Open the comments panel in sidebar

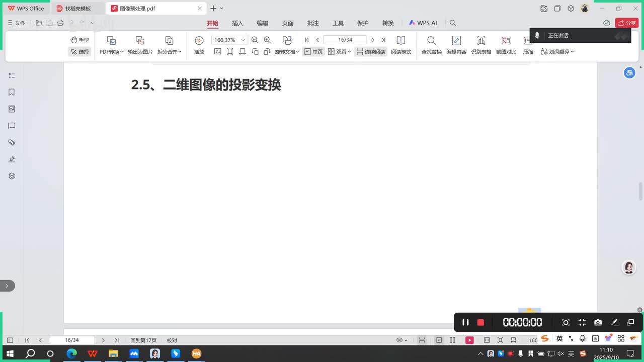click(x=12, y=126)
